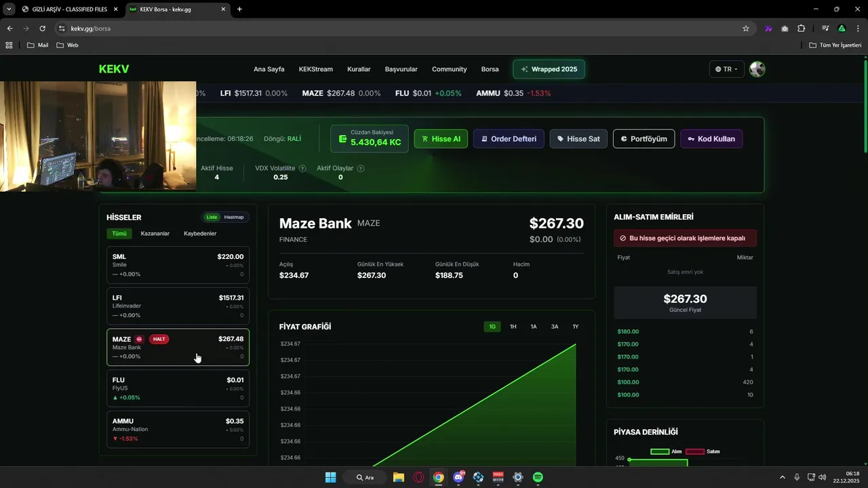Open the Order Defteri
This screenshot has width=868, height=488.
(509, 139)
